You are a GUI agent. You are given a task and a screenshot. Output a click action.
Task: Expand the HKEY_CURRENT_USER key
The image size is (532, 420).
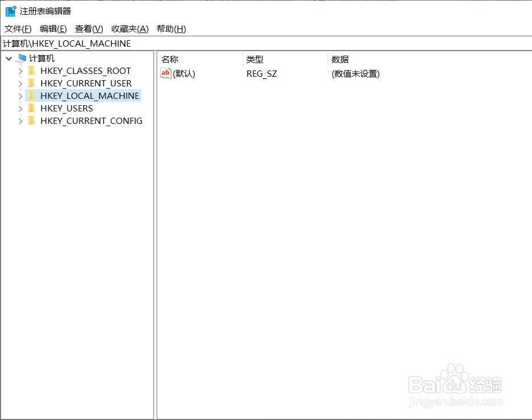pos(20,84)
